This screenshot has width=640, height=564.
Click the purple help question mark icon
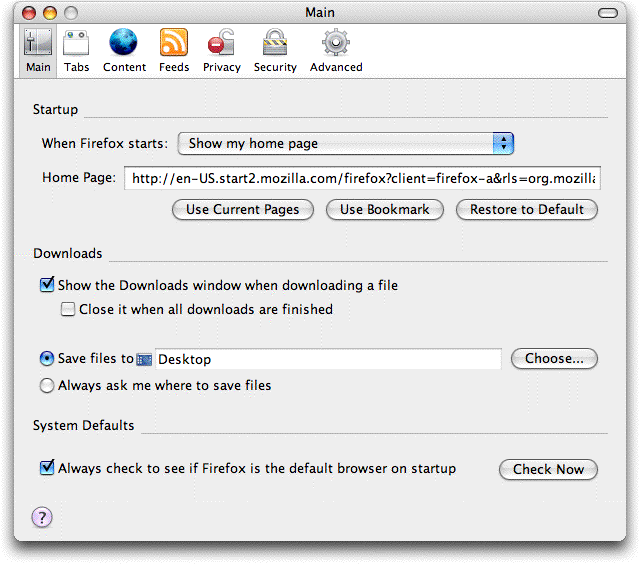tap(42, 517)
